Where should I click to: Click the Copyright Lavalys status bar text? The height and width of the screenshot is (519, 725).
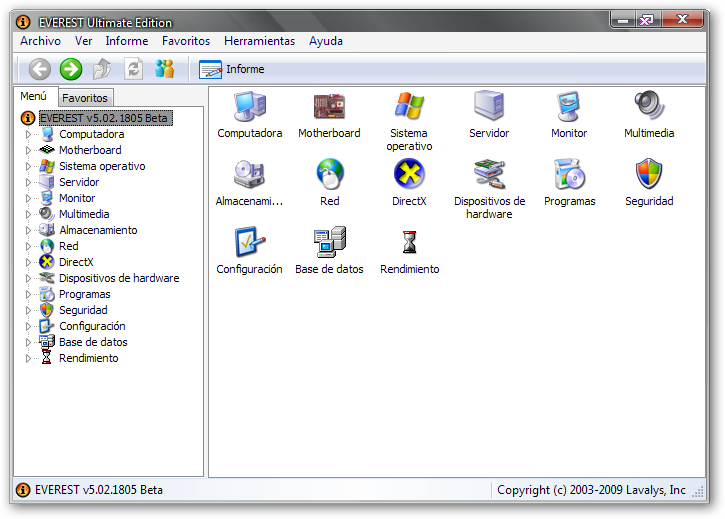pos(591,490)
